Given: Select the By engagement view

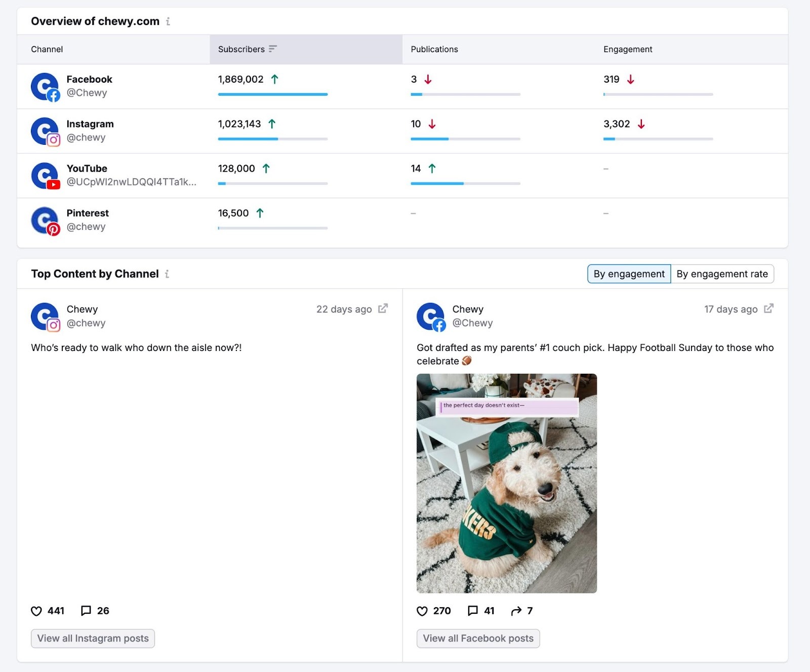Looking at the screenshot, I should [629, 273].
